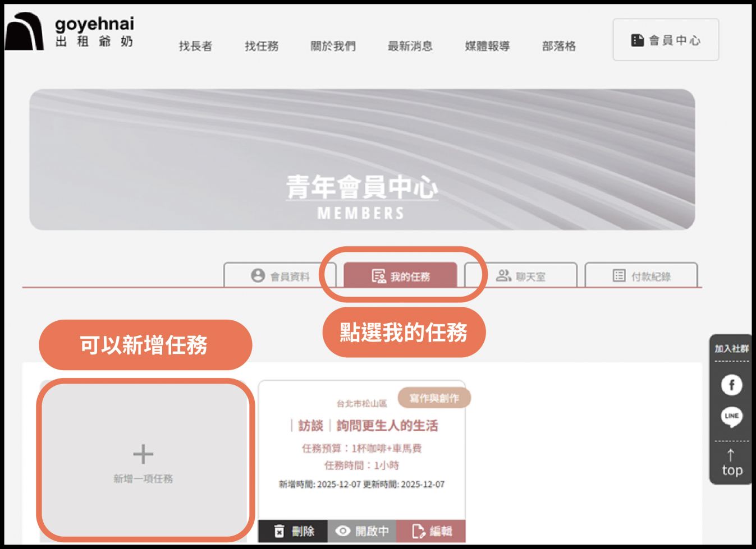Viewport: 756px width, 549px height.
Task: Open the LINE community icon
Action: pyautogui.click(x=731, y=417)
